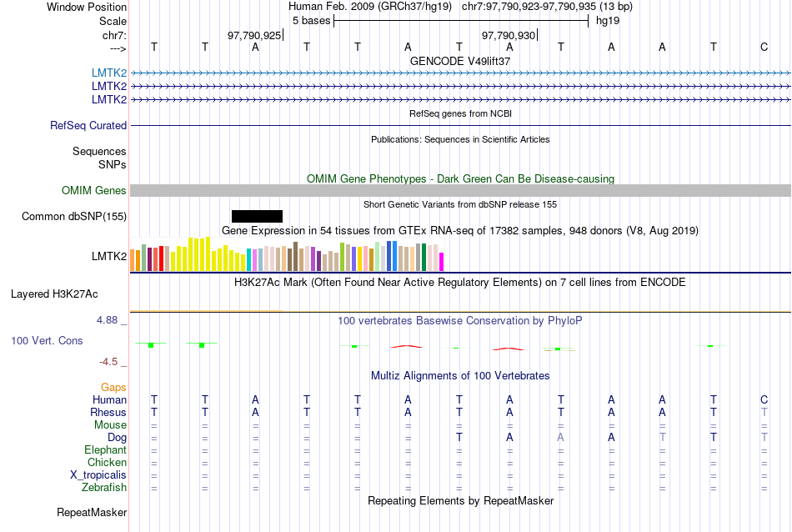The height and width of the screenshot is (532, 792).
Task: Open OMIM Gene Phenotypes track title
Action: point(461,178)
